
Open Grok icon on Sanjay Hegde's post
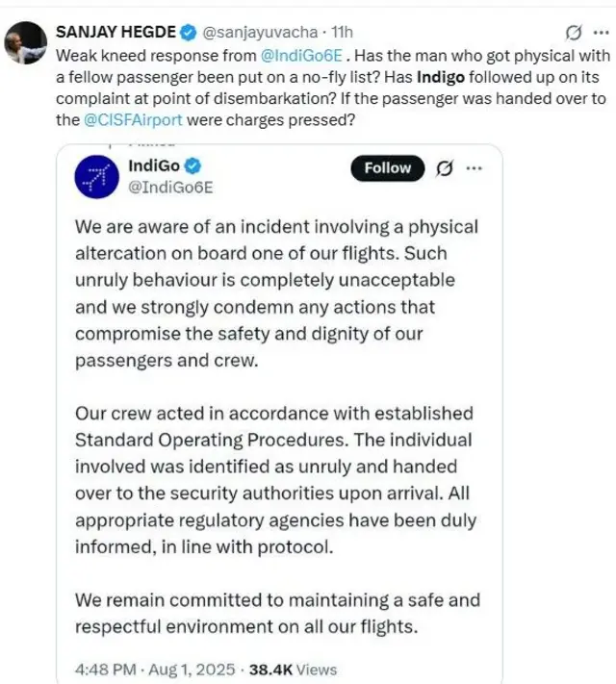tap(576, 32)
